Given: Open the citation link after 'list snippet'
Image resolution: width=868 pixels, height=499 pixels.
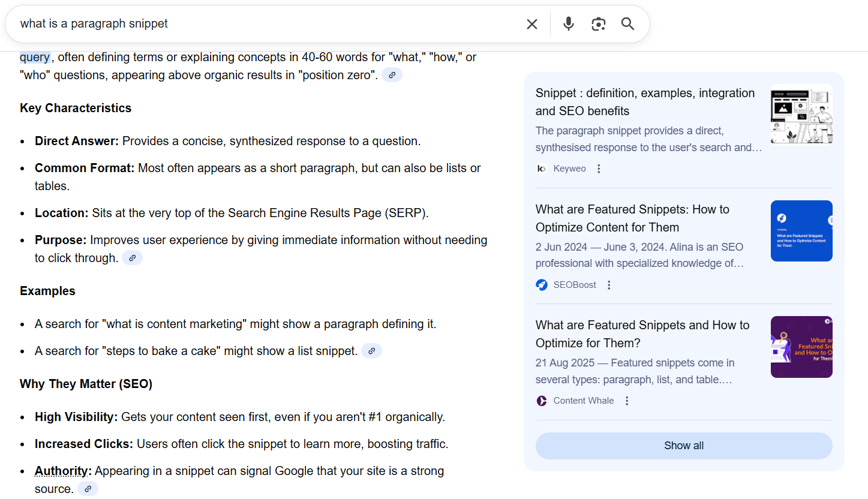Looking at the screenshot, I should 371,350.
